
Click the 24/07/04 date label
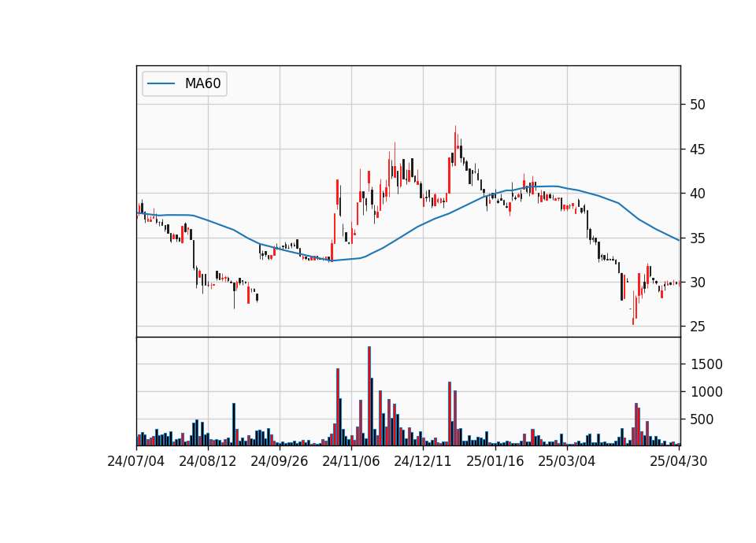tap(136, 461)
